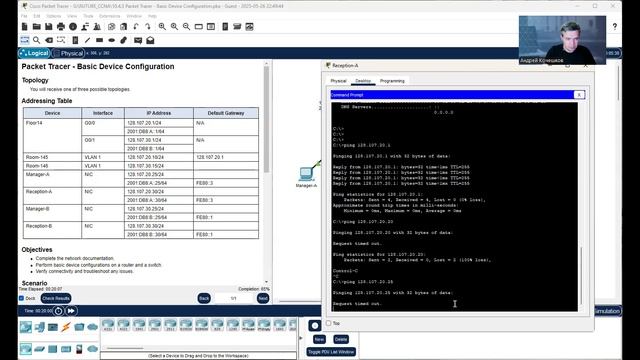
Task: Choose the Draw Line tool
Action: pos(87,40)
